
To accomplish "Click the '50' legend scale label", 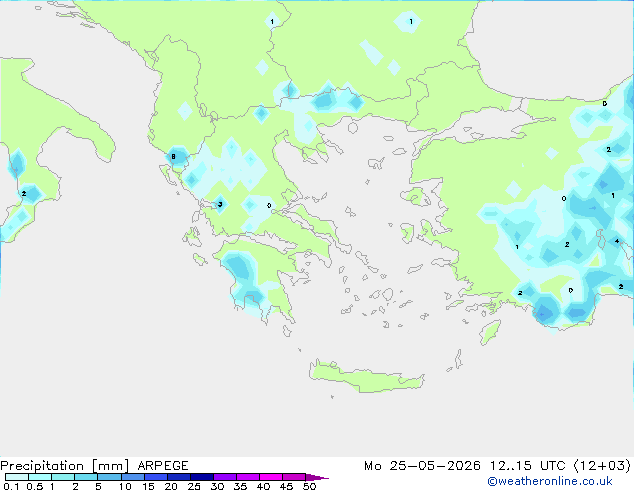I will pyautogui.click(x=309, y=486).
